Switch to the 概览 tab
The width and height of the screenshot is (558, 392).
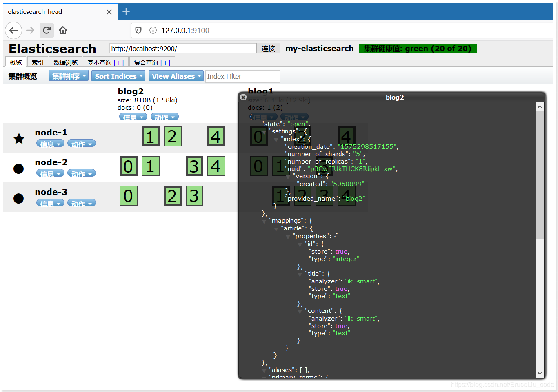pyautogui.click(x=16, y=62)
